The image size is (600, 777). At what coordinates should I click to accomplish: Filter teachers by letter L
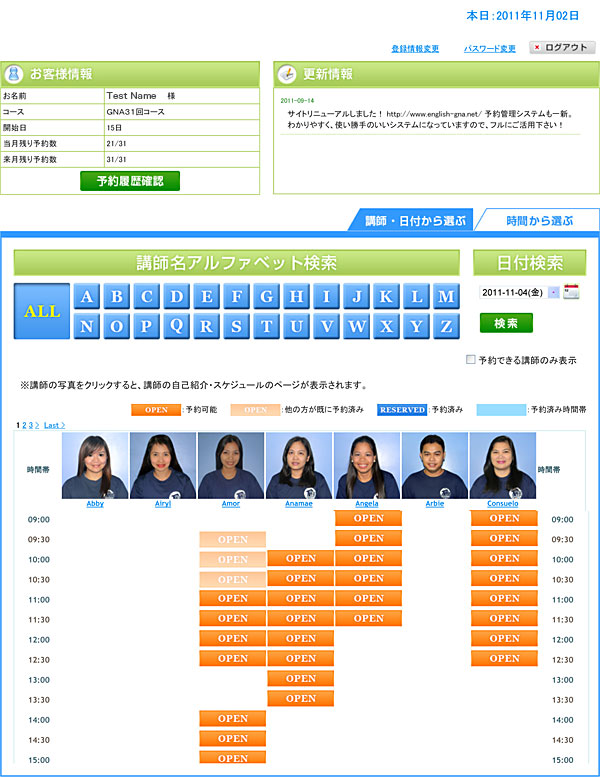pos(416,296)
